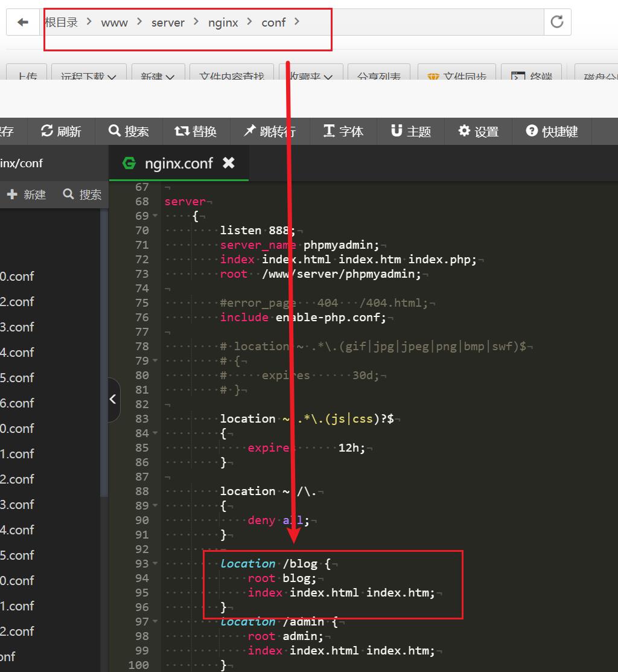The height and width of the screenshot is (672, 618).
Task: Click the line "include enable-php.conf;"
Action: point(303,318)
